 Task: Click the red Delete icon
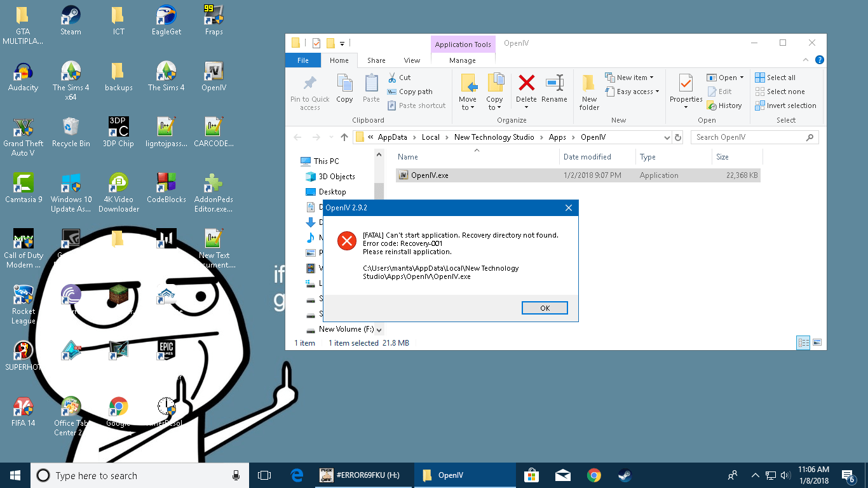click(x=526, y=83)
